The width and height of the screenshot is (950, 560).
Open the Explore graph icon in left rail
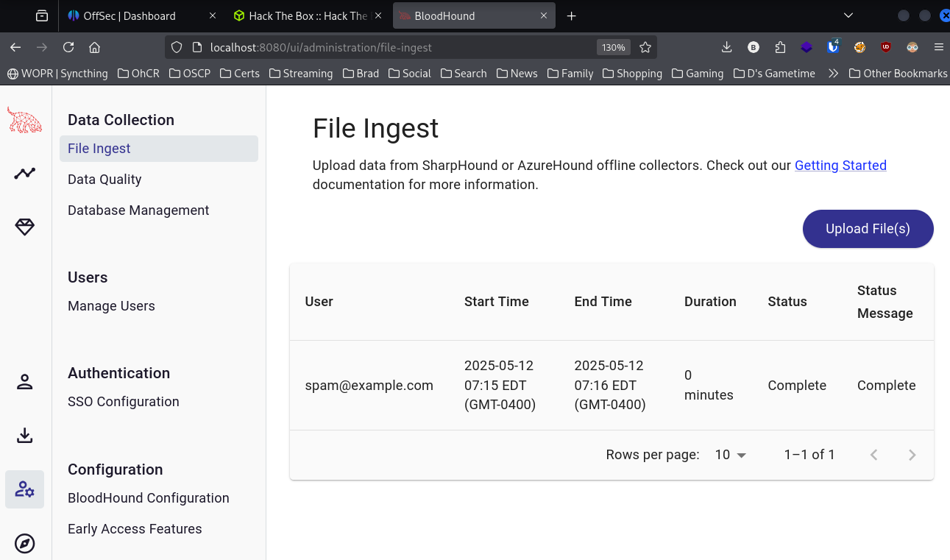[x=24, y=174]
